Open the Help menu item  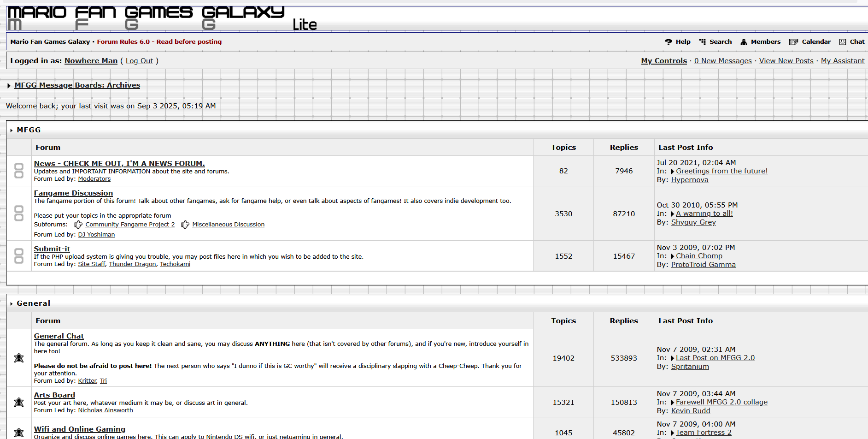(x=683, y=42)
